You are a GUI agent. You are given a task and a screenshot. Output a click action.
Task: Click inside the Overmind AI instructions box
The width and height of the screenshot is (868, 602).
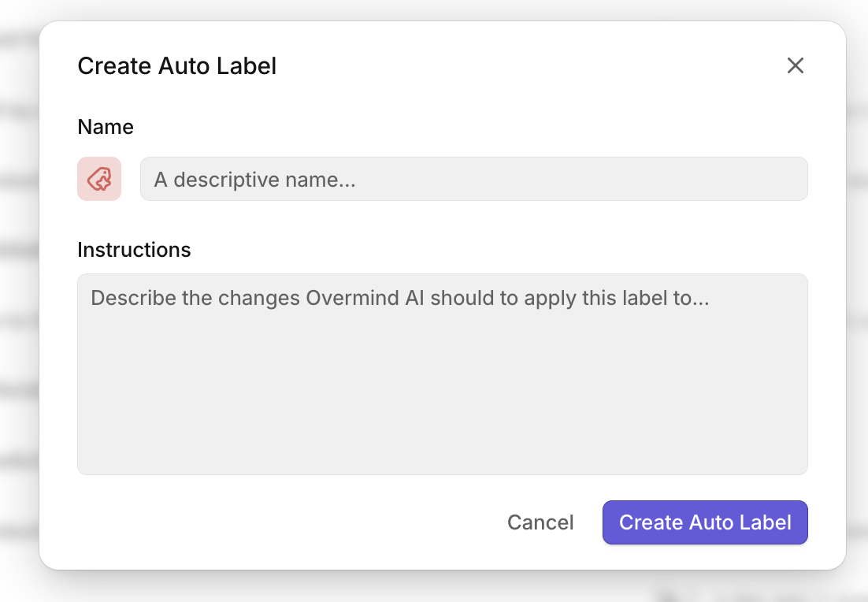[x=442, y=373]
